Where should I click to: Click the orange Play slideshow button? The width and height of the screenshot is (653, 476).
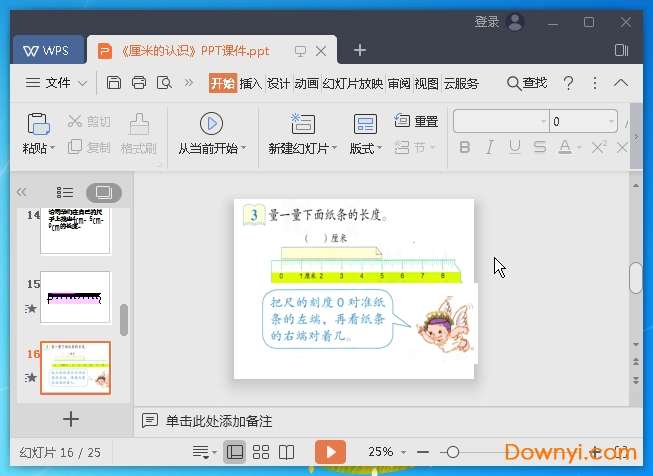[330, 452]
